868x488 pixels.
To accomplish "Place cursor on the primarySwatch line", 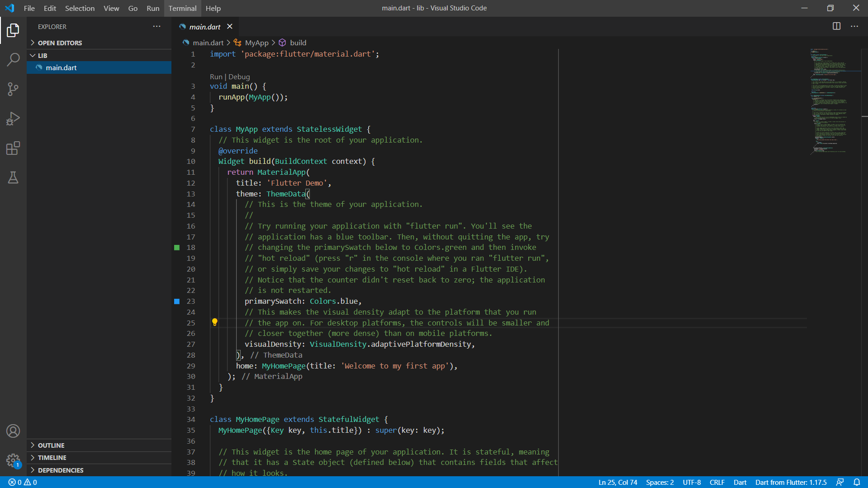I will 303,301.
